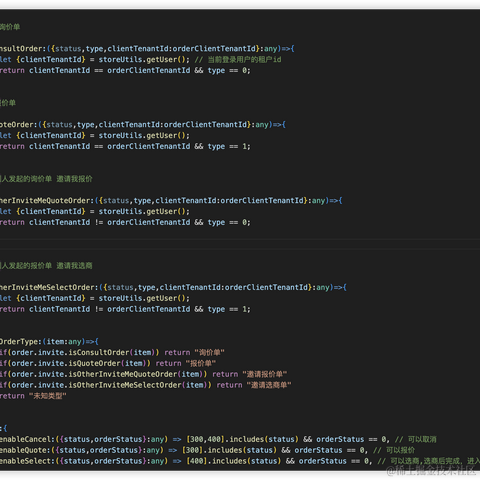Click the line 'return clientTenantId == orderClientTenantId && type == 0;'

[x=125, y=71]
